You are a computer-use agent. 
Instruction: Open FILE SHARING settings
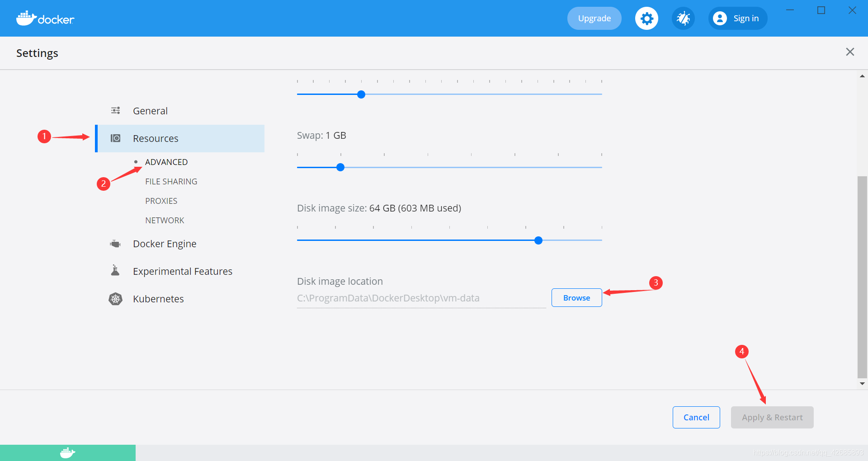pyautogui.click(x=171, y=181)
